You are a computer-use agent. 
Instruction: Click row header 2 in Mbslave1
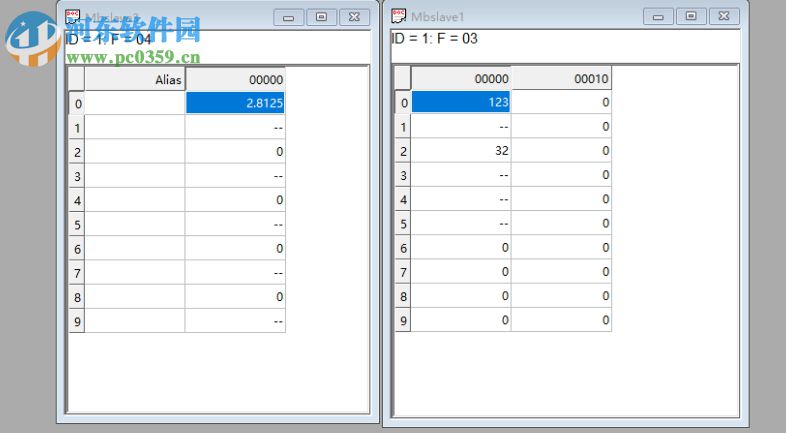(403, 151)
